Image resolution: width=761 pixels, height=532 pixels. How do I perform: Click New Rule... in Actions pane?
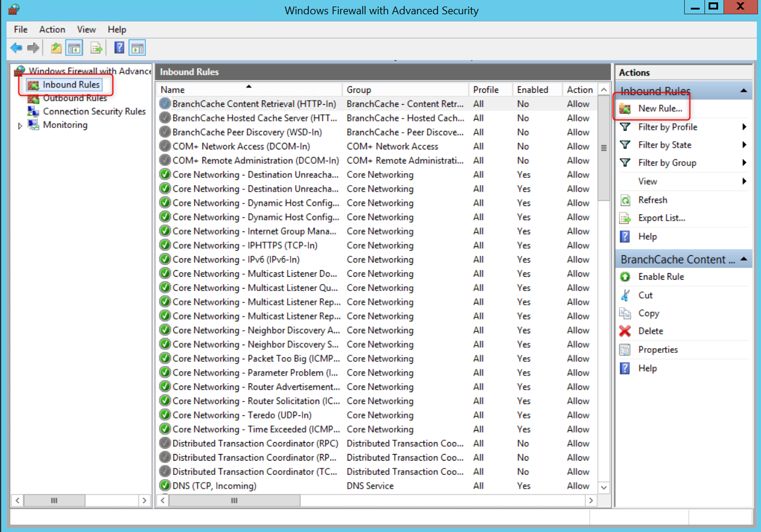click(x=660, y=108)
